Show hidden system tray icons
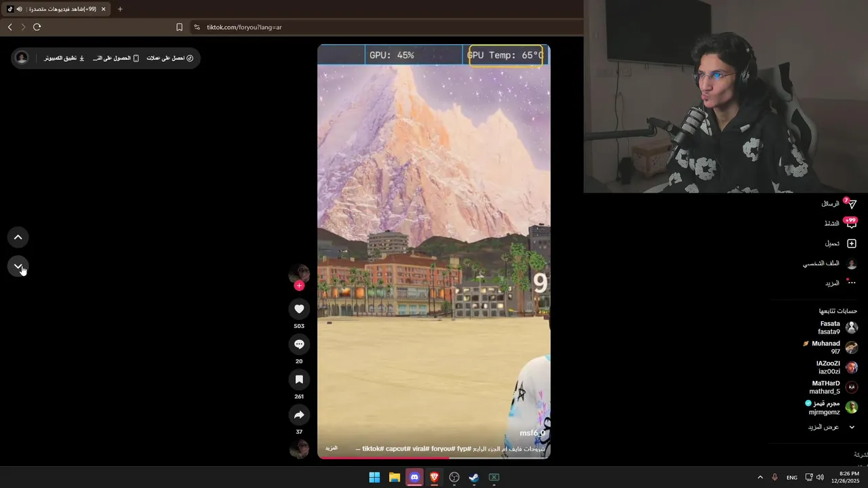Screen dimensions: 868x488 pos(760,477)
